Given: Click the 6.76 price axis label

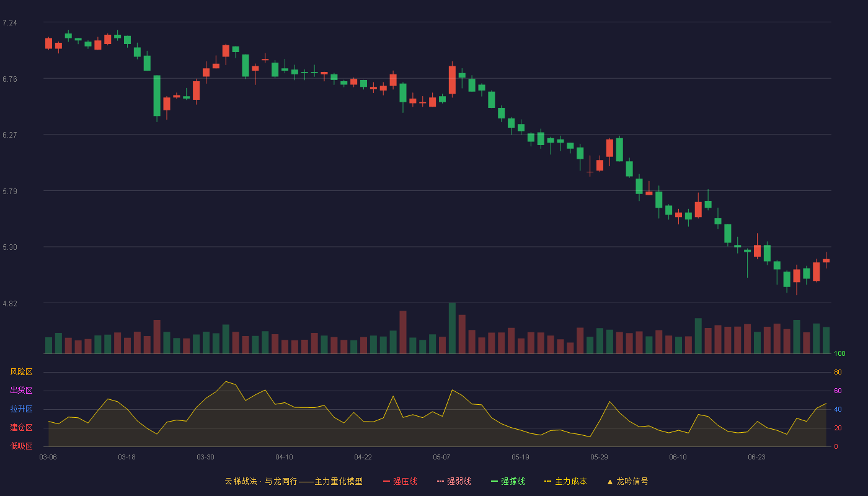Looking at the screenshot, I should click(10, 79).
